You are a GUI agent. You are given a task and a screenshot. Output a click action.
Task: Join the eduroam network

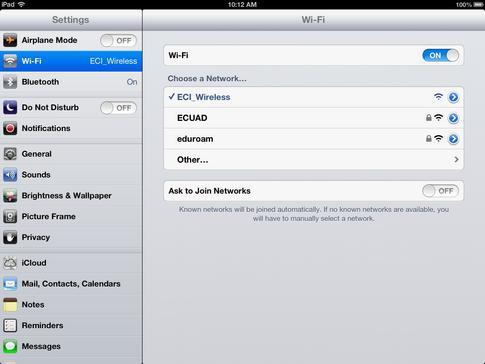313,139
